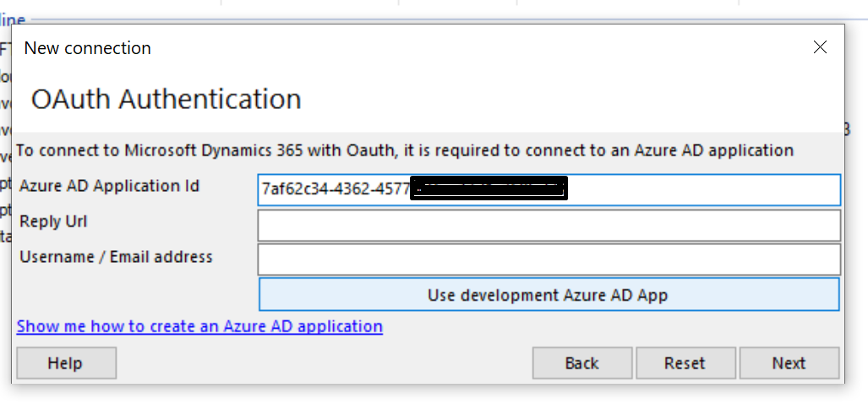Click Use development Azure AD App button

pyautogui.click(x=549, y=294)
